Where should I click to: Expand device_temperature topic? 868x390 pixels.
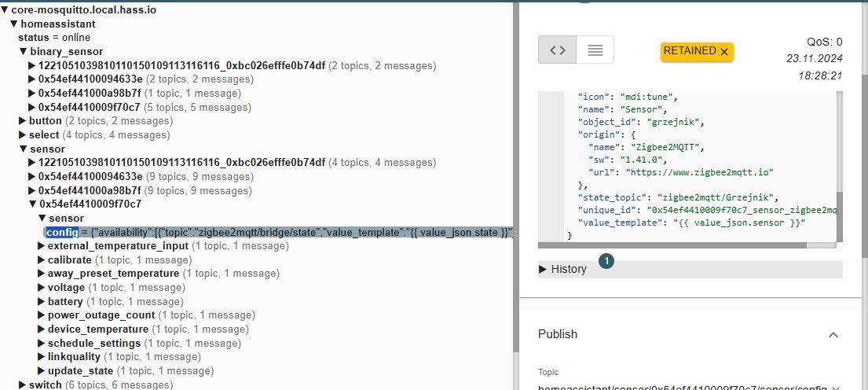click(x=42, y=329)
